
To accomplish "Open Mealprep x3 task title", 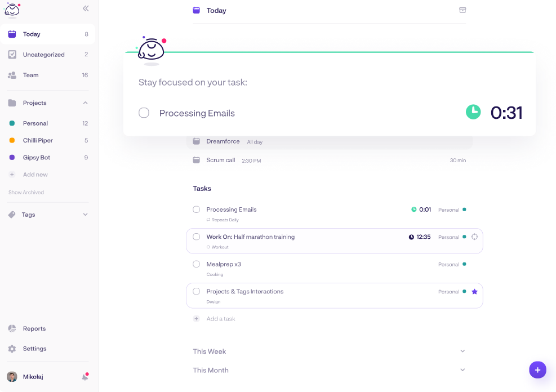I will [224, 264].
